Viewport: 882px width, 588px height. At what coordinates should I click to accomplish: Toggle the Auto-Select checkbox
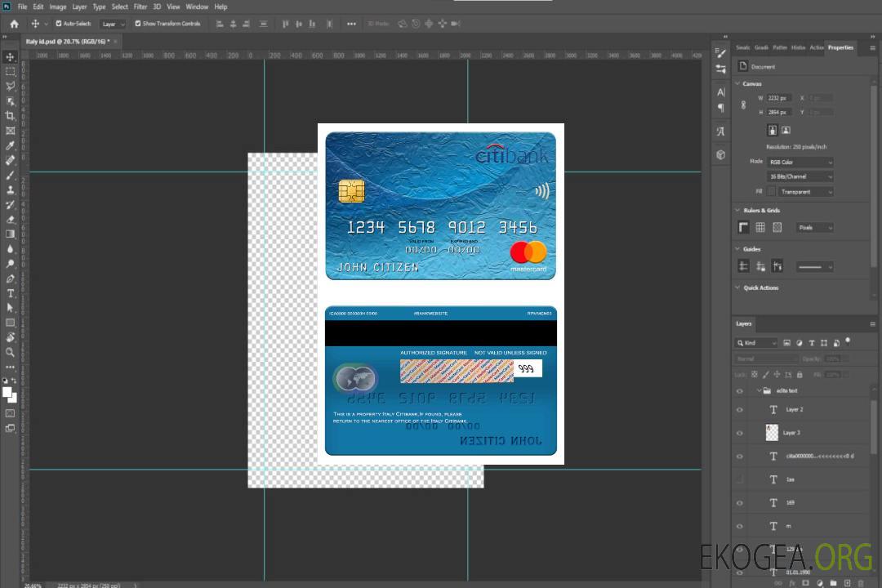(x=59, y=24)
